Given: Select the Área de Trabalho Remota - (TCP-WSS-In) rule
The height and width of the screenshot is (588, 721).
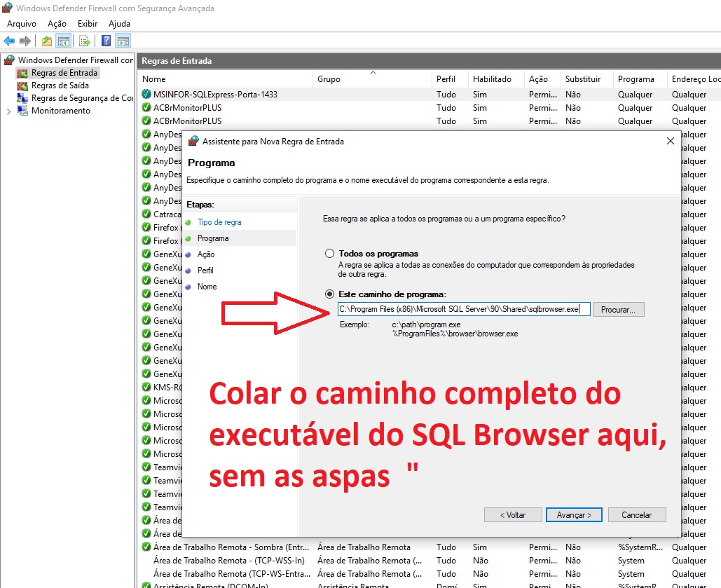Looking at the screenshot, I should (229, 561).
